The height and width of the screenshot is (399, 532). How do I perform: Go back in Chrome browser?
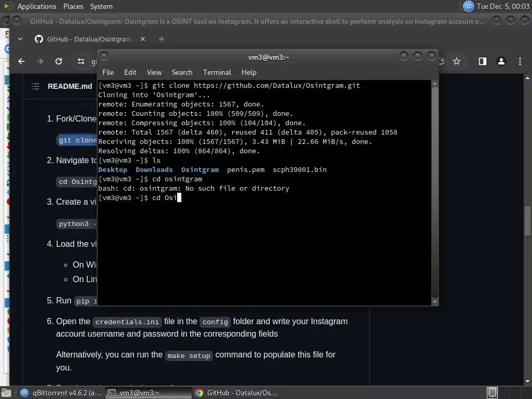pyautogui.click(x=21, y=61)
